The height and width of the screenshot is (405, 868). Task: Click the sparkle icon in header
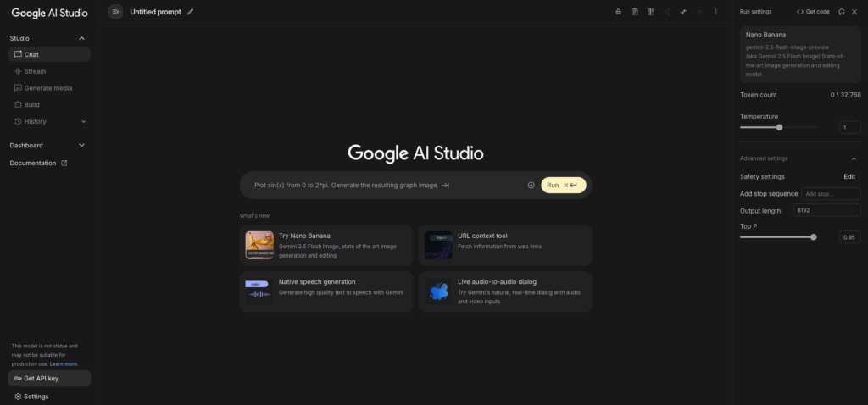684,12
